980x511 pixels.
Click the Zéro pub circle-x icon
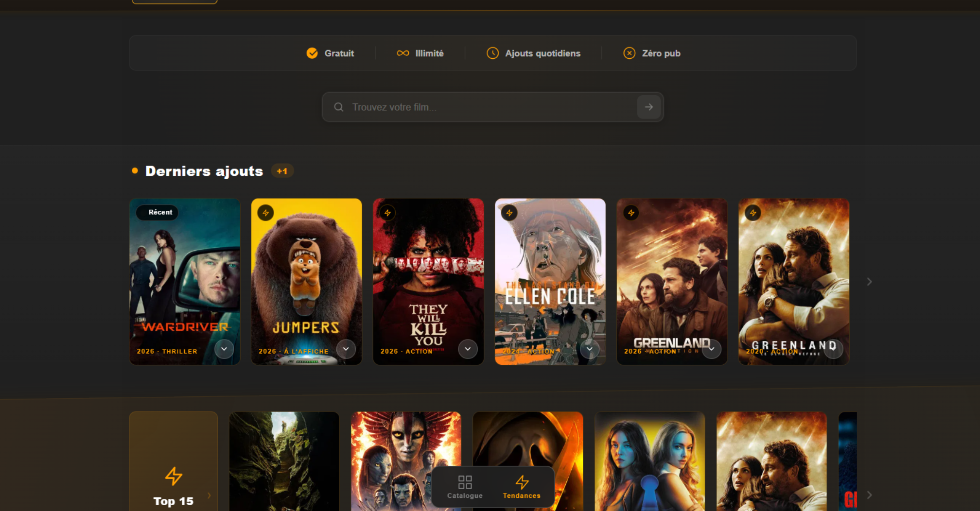(x=629, y=53)
